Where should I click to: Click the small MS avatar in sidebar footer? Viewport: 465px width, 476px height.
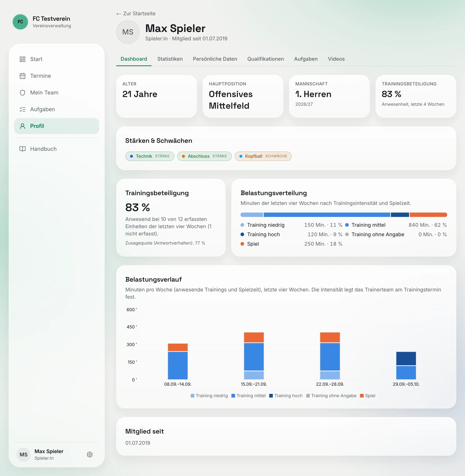23,455
